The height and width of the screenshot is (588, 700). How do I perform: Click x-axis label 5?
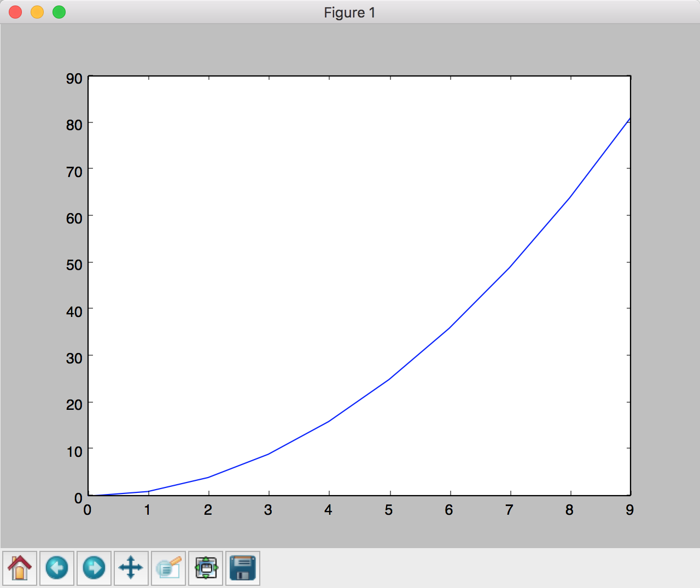[389, 510]
